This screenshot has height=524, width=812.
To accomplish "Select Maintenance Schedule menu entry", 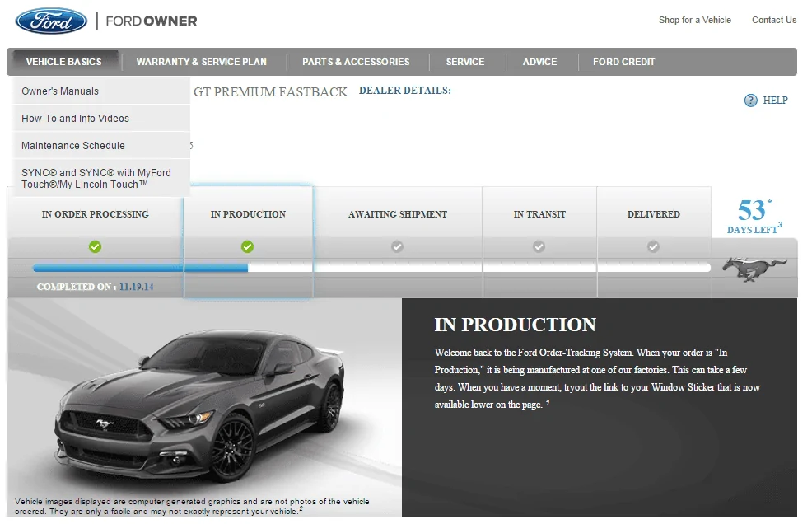I will [101, 146].
